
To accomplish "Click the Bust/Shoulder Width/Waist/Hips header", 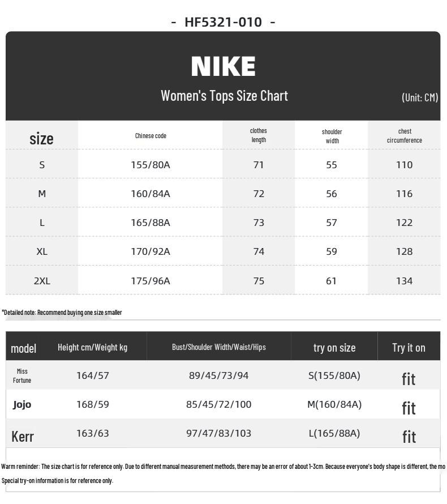I will point(218,347).
